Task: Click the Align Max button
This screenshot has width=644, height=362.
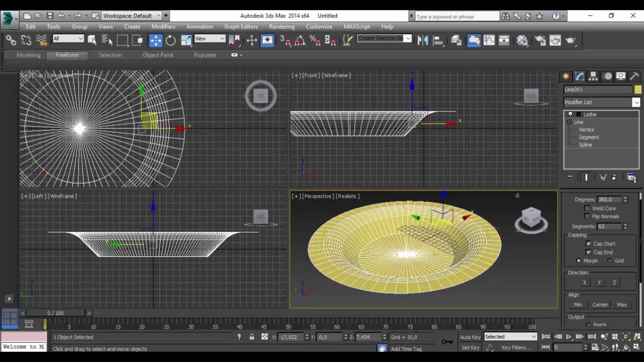Action: (622, 305)
